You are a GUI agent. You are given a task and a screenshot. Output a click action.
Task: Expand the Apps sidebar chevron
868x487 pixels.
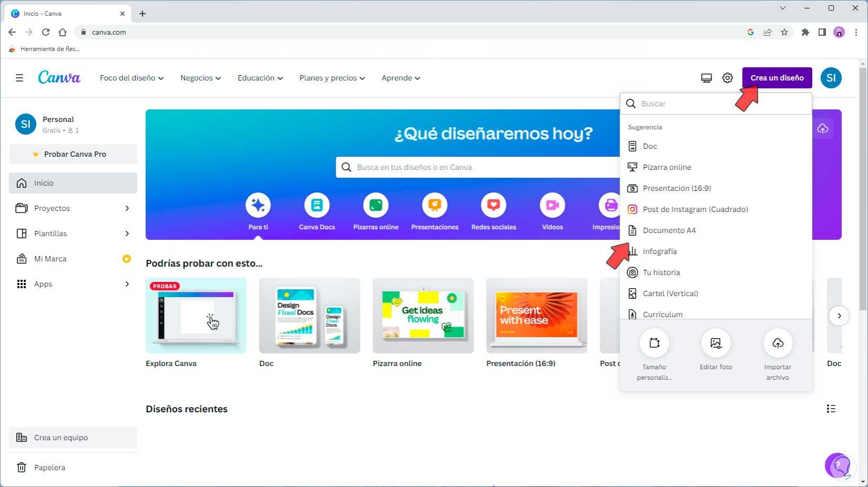[x=127, y=284]
